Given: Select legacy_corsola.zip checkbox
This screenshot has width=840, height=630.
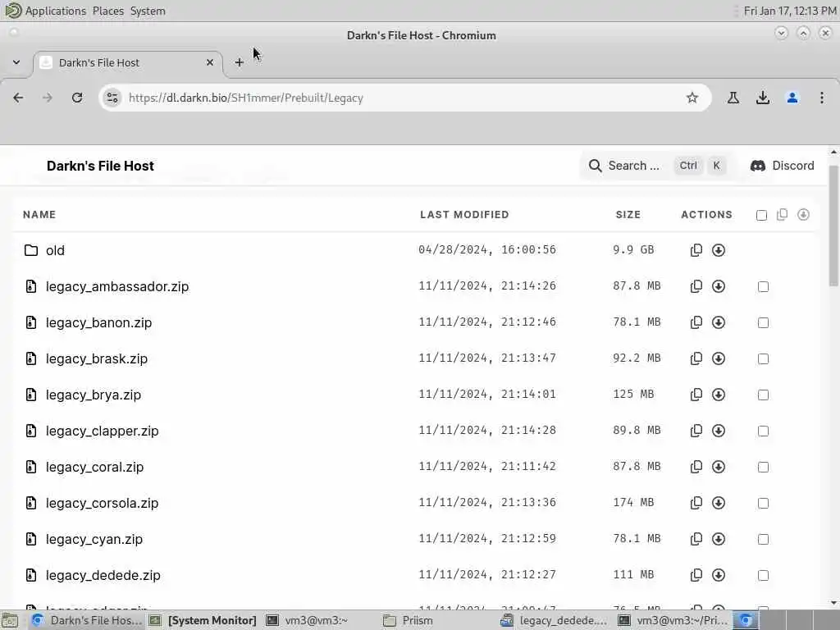Looking at the screenshot, I should (764, 503).
